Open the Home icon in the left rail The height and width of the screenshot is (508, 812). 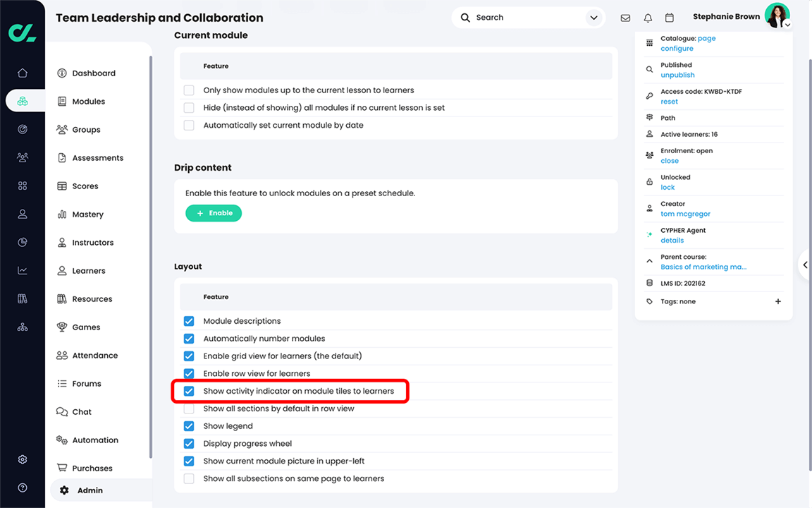pos(23,73)
